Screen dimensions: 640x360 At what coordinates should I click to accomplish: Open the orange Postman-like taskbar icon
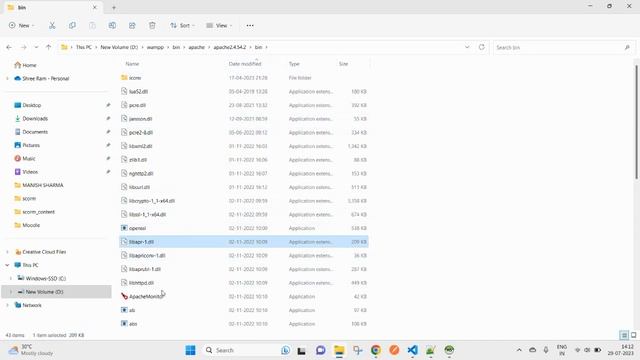click(394, 350)
